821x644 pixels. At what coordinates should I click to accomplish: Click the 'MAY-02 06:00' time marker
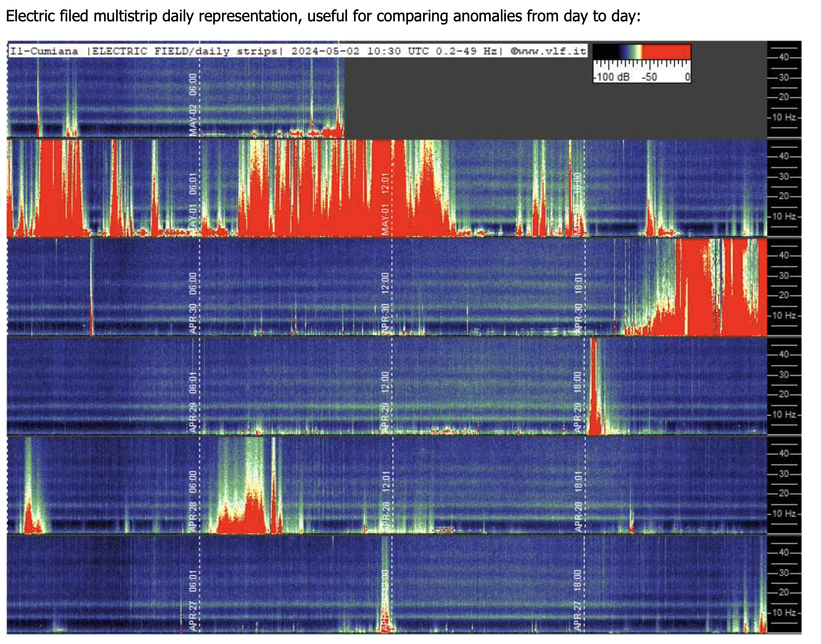click(193, 104)
